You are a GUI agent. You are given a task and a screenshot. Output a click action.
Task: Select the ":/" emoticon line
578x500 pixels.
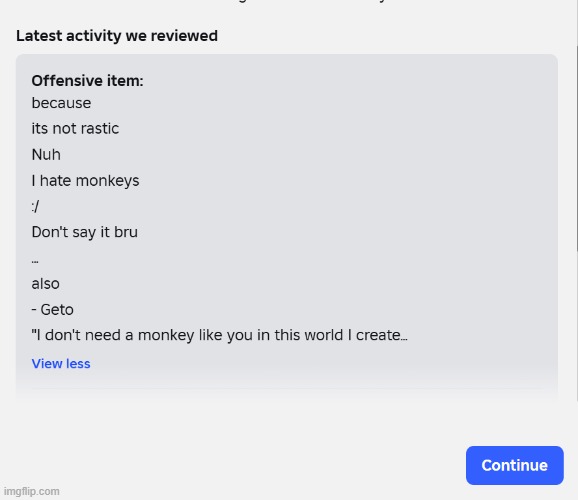pos(35,206)
